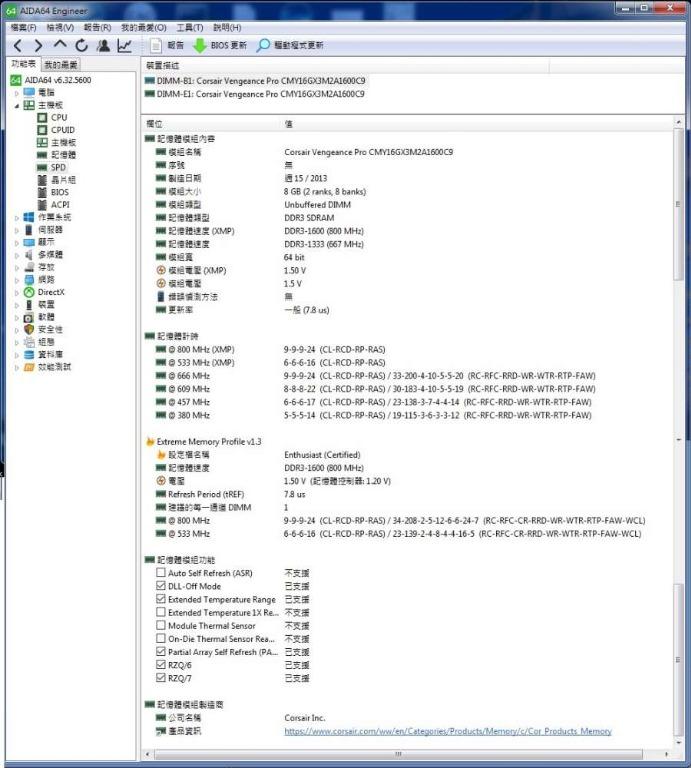Collapse the motherboard tree node
691x768 pixels.
(17, 105)
